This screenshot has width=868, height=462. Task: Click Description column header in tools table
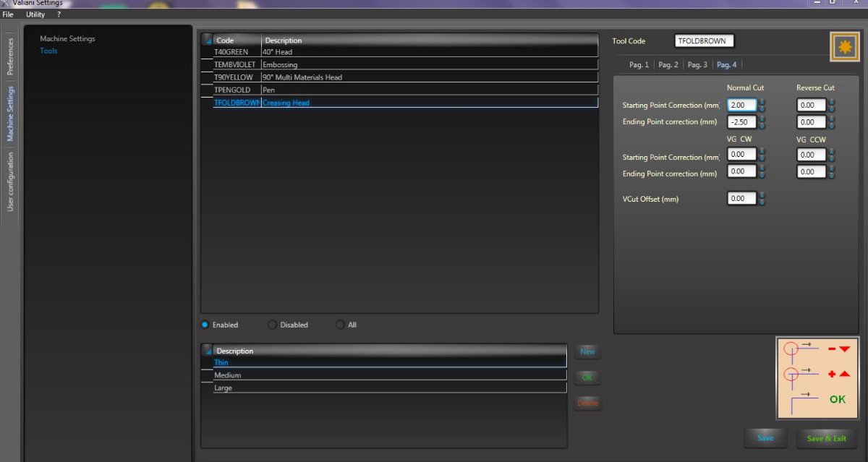[x=430, y=40]
